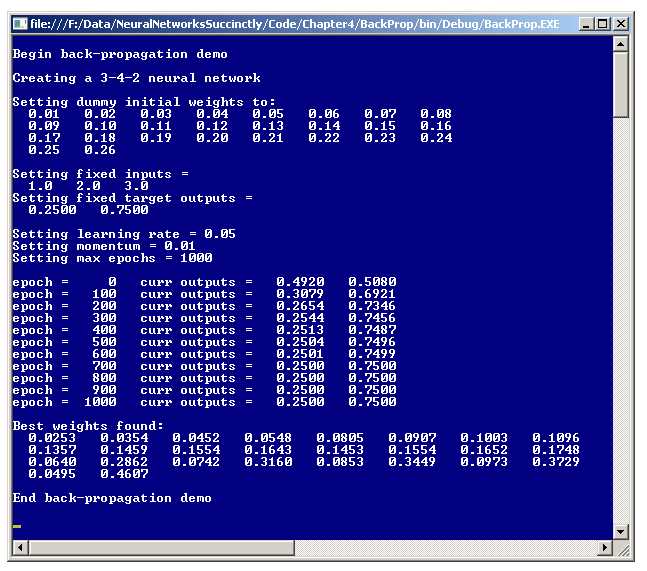Click the epoch 0 output value 0.4920
Screen dimensions: 647x571
pyautogui.click(x=300, y=282)
